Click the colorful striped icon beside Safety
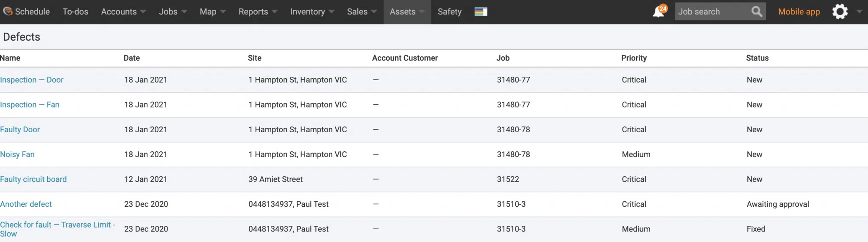Viewport: 868px width, 242px height. (481, 12)
